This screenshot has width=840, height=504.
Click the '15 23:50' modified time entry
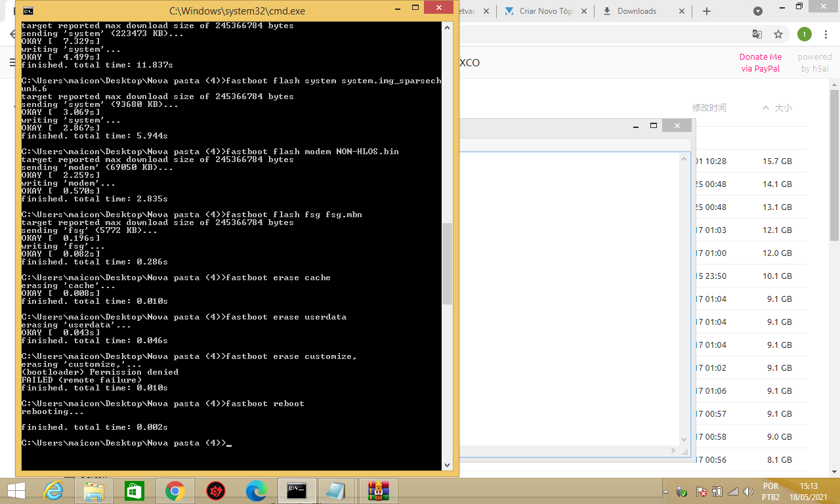(711, 276)
